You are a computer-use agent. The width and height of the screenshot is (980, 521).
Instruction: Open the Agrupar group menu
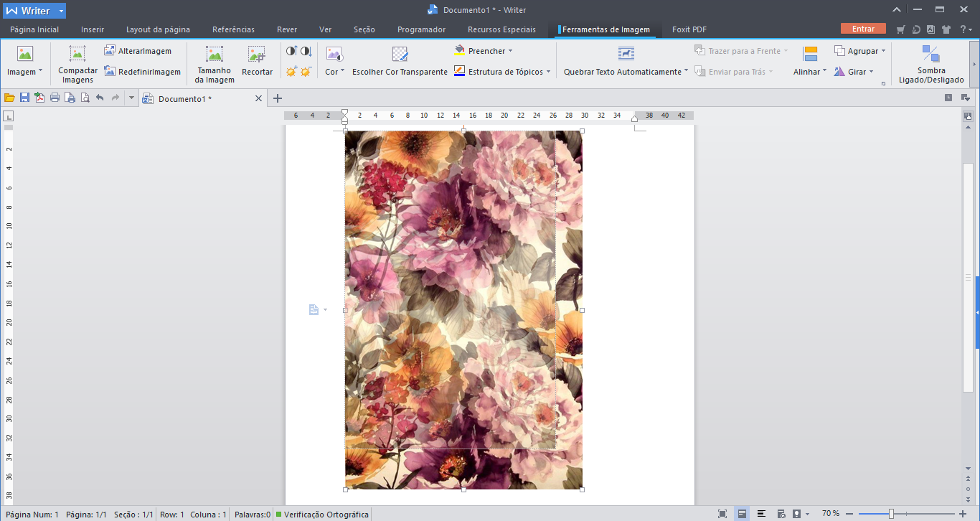(x=860, y=51)
